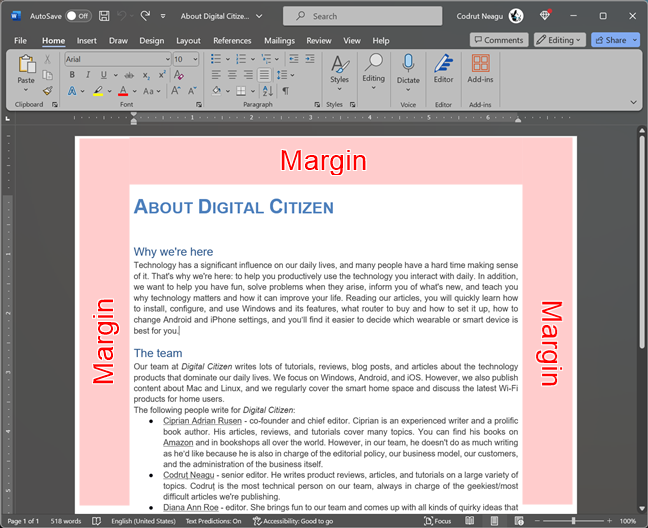Screen dimensions: 648x528
Task: Collapse the ribbon chevron
Action: pos(633,102)
